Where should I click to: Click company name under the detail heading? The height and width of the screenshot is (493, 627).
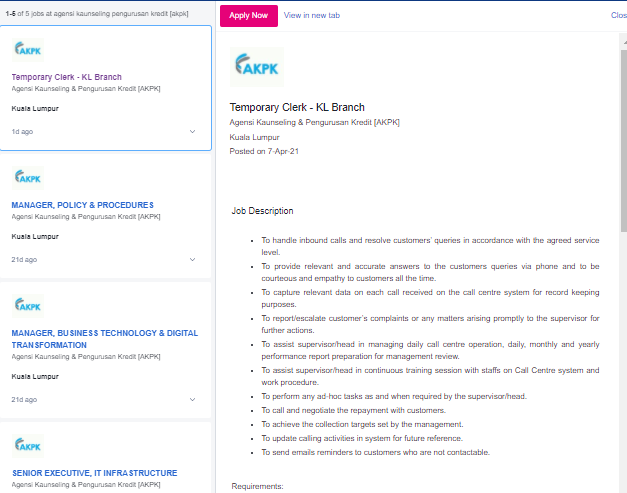(315, 122)
